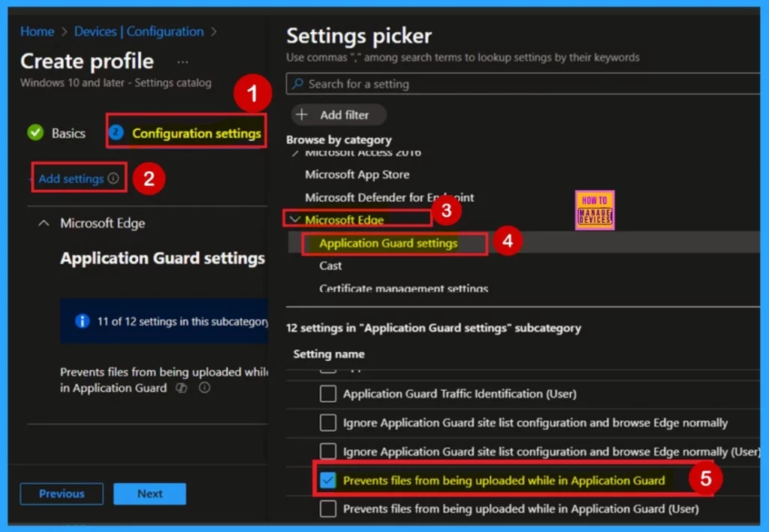The height and width of the screenshot is (532, 769).
Task: Click the Next button
Action: 149,494
